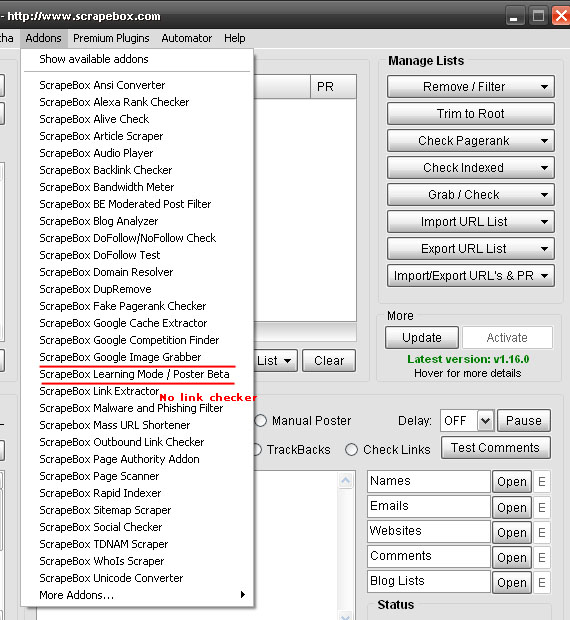This screenshot has height=620, width=570.
Task: Launch ScrapeBox Google Image Grabber
Action: coord(137,357)
